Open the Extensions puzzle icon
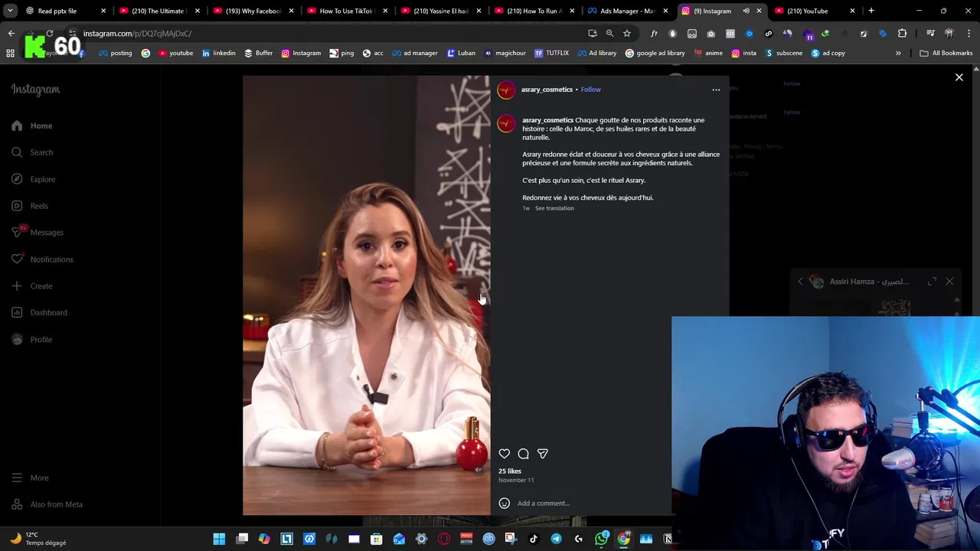This screenshot has height=551, width=980. pyautogui.click(x=902, y=34)
